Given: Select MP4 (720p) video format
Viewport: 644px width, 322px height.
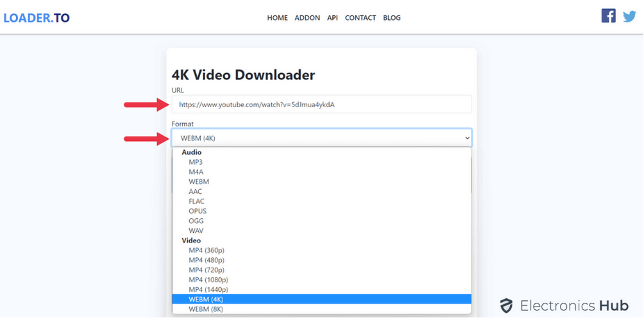Looking at the screenshot, I should coord(321,270).
